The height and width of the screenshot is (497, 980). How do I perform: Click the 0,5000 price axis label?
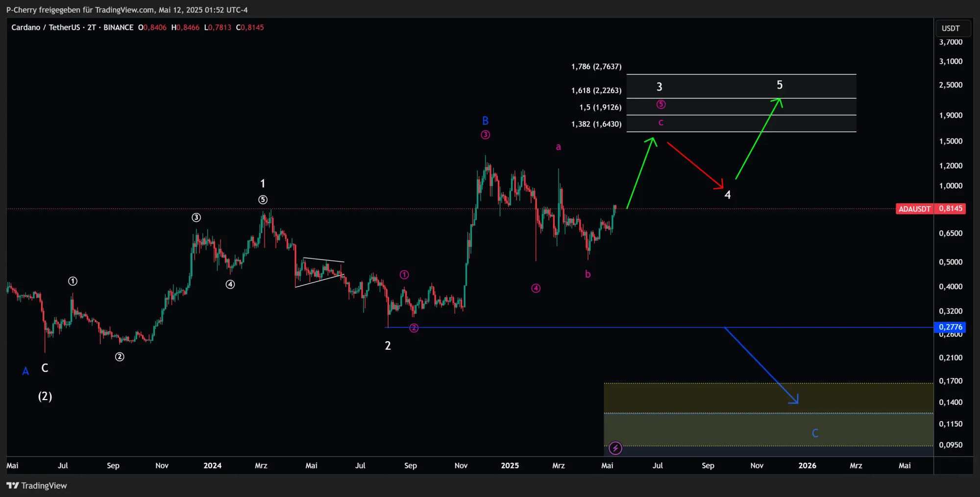point(951,262)
